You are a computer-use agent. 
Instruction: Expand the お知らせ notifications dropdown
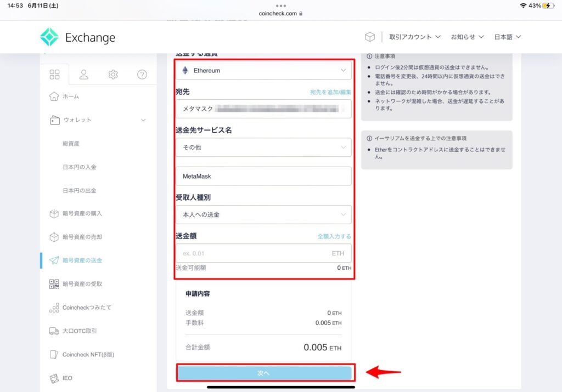[468, 37]
